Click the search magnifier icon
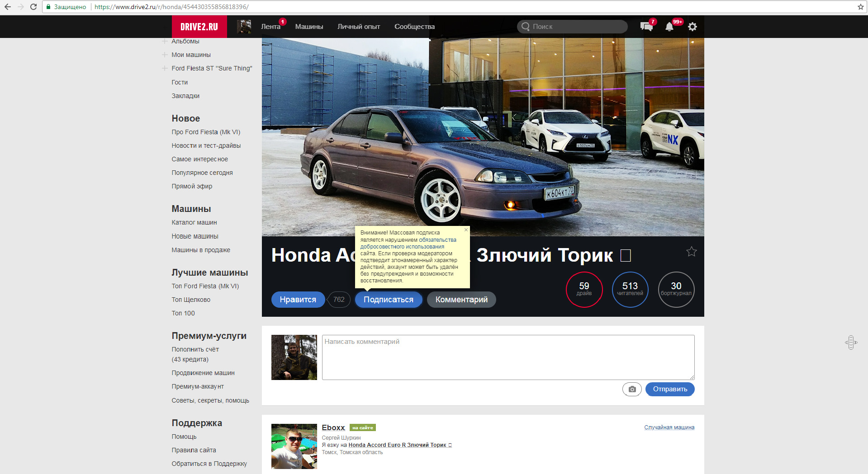868x474 pixels. [x=525, y=27]
